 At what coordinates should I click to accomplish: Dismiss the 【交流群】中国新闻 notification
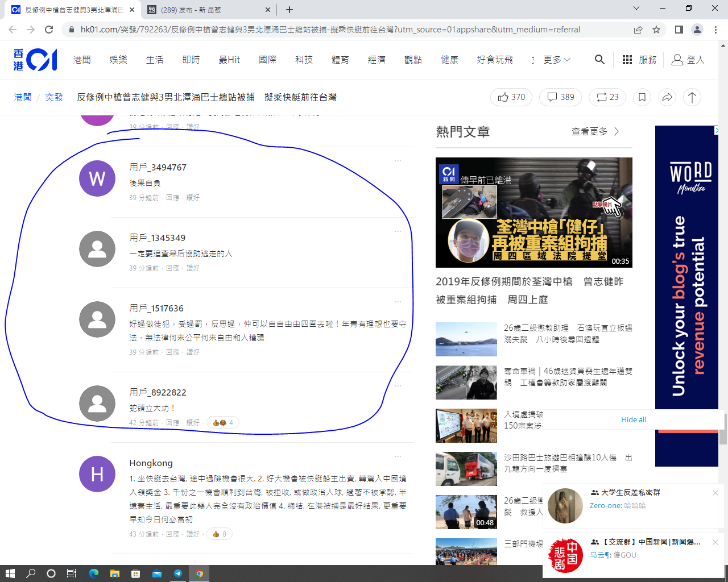[715, 542]
